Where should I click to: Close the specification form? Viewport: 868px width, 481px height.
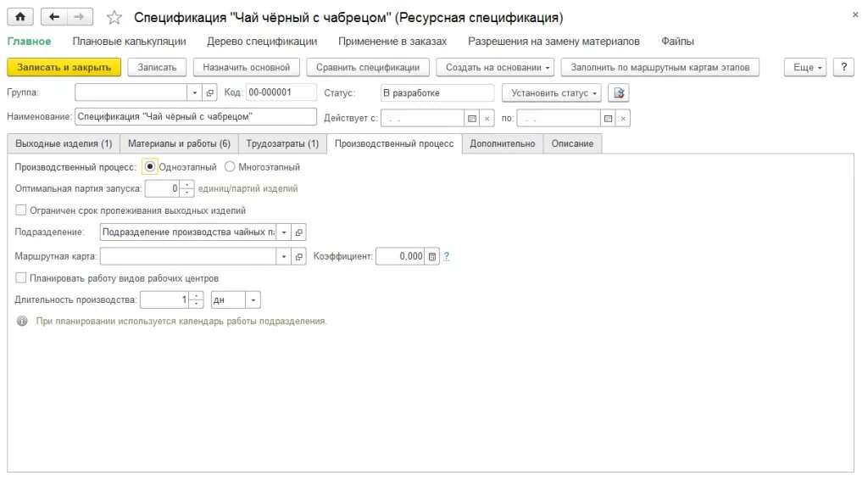[855, 15]
